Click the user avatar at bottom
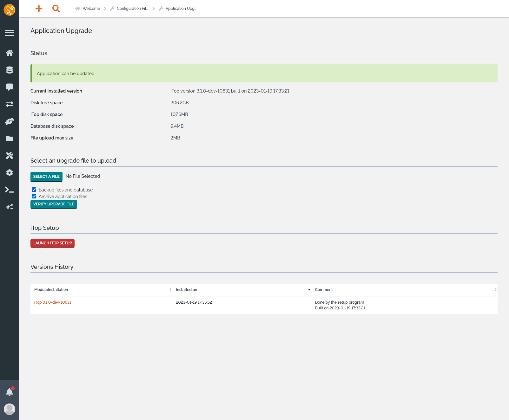Screen dimensions: 509x420 point(10,409)
